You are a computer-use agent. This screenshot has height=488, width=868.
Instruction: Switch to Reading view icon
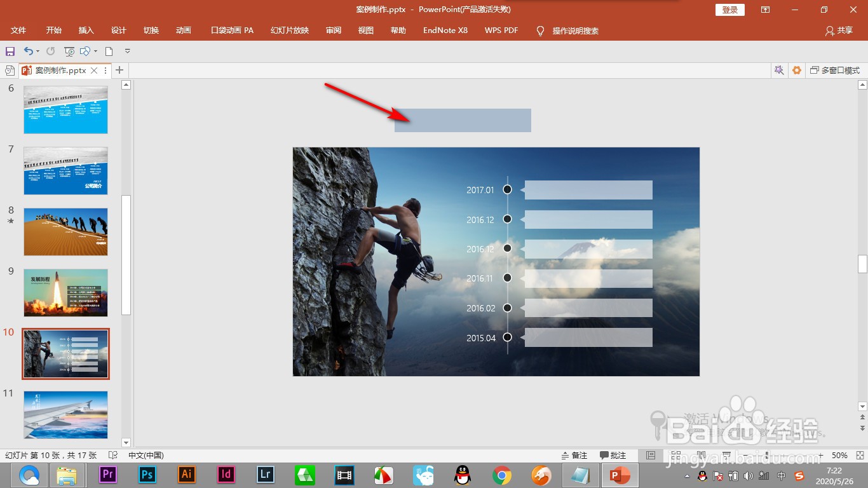point(701,456)
